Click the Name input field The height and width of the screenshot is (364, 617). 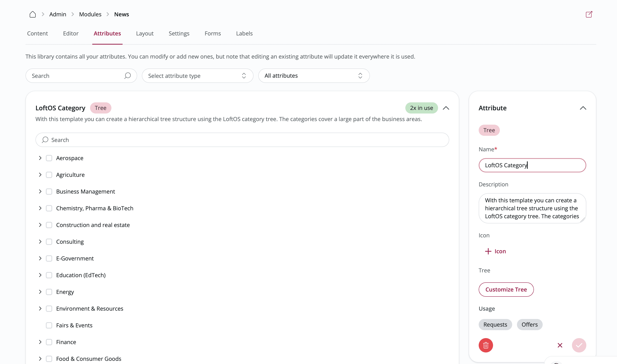tap(532, 165)
